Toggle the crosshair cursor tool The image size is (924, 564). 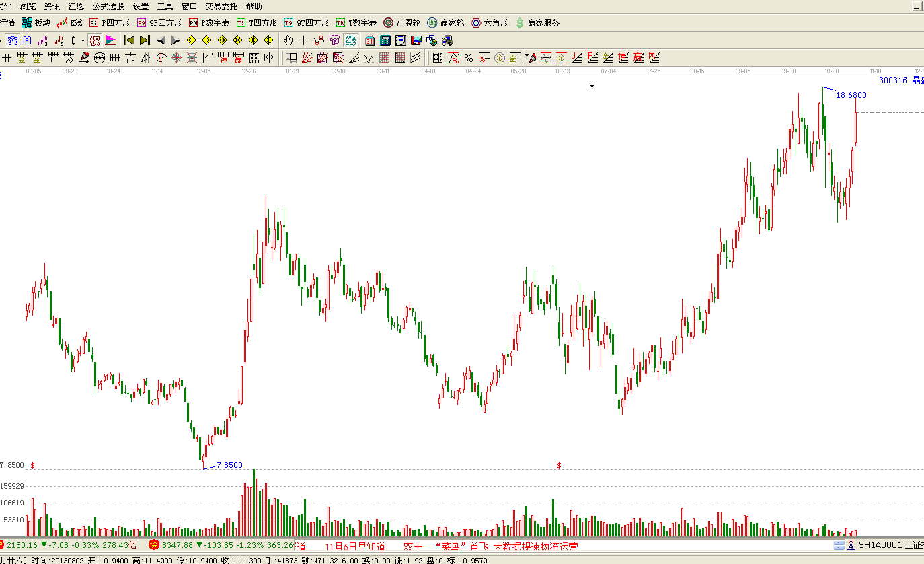(304, 40)
